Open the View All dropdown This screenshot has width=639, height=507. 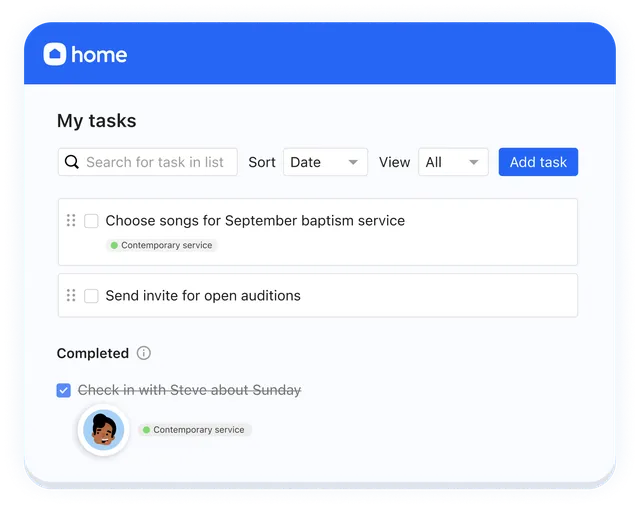tap(452, 162)
